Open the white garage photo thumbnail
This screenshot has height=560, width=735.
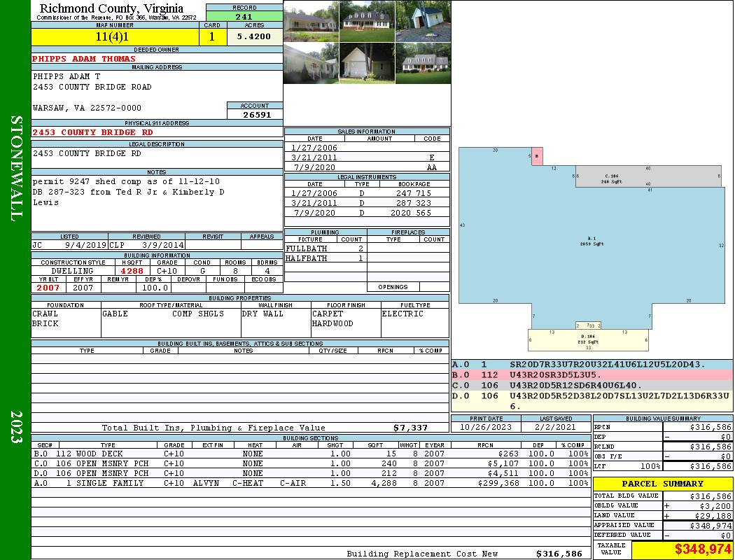coord(367,63)
